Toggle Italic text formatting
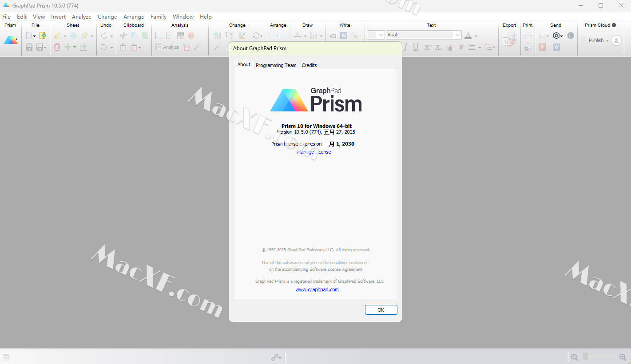The image size is (631, 364). coord(405,47)
